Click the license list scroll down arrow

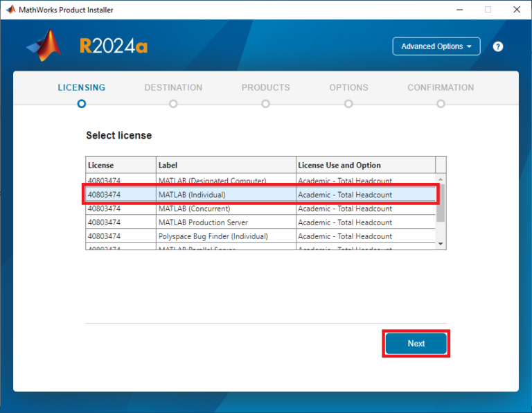tap(441, 244)
